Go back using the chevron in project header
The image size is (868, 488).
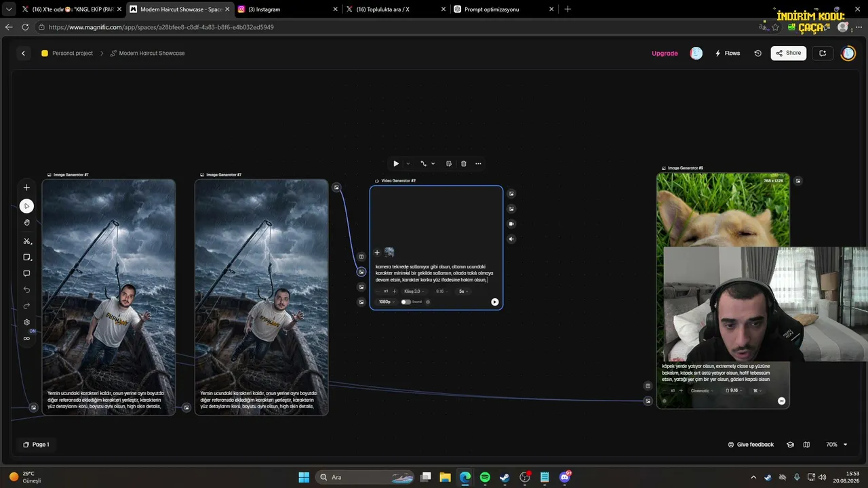click(23, 54)
